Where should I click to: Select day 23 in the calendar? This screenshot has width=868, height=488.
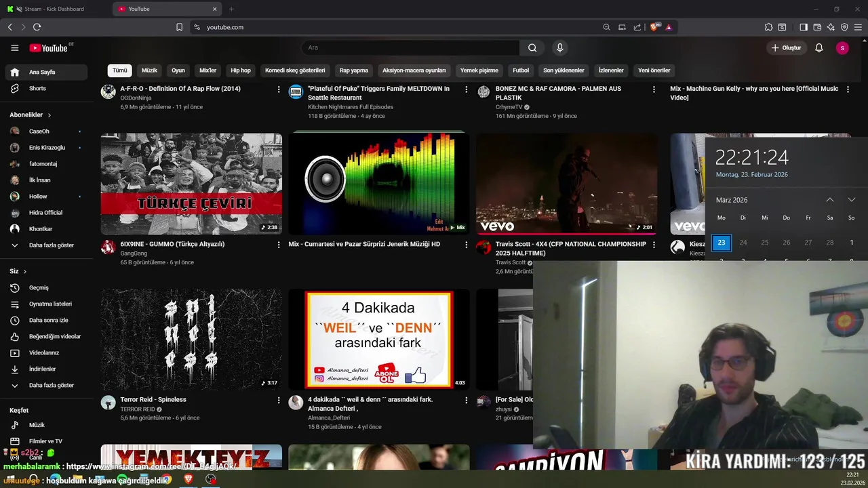click(722, 243)
